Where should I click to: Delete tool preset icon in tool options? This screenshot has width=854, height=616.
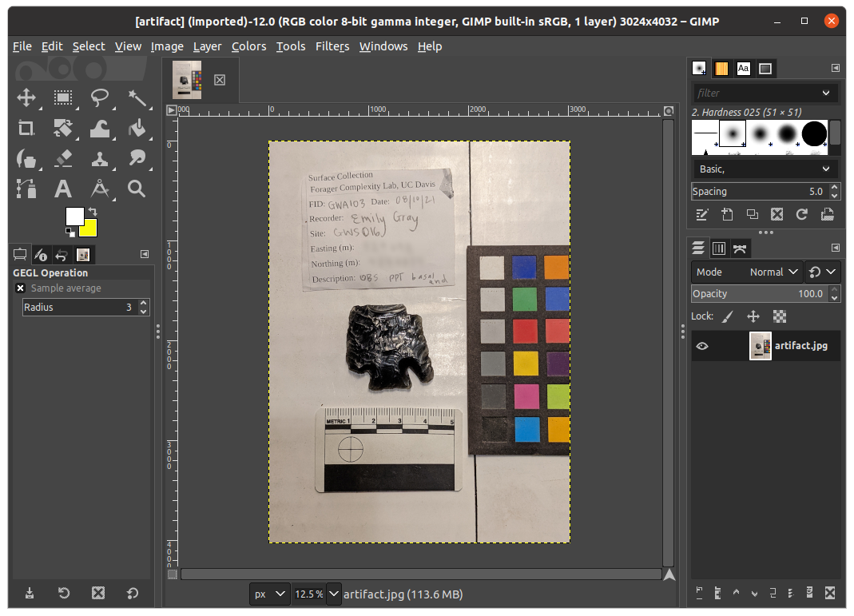[x=98, y=593]
